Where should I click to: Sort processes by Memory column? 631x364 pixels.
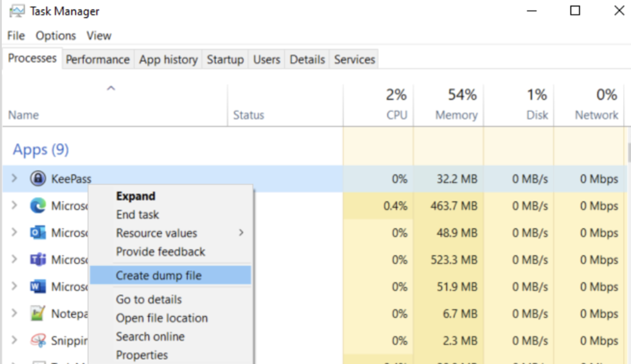(448, 105)
